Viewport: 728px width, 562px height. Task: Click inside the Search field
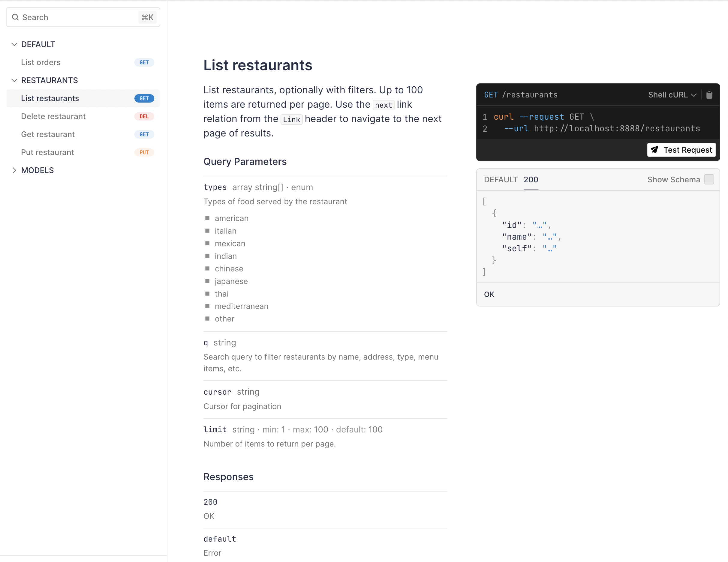(67, 17)
